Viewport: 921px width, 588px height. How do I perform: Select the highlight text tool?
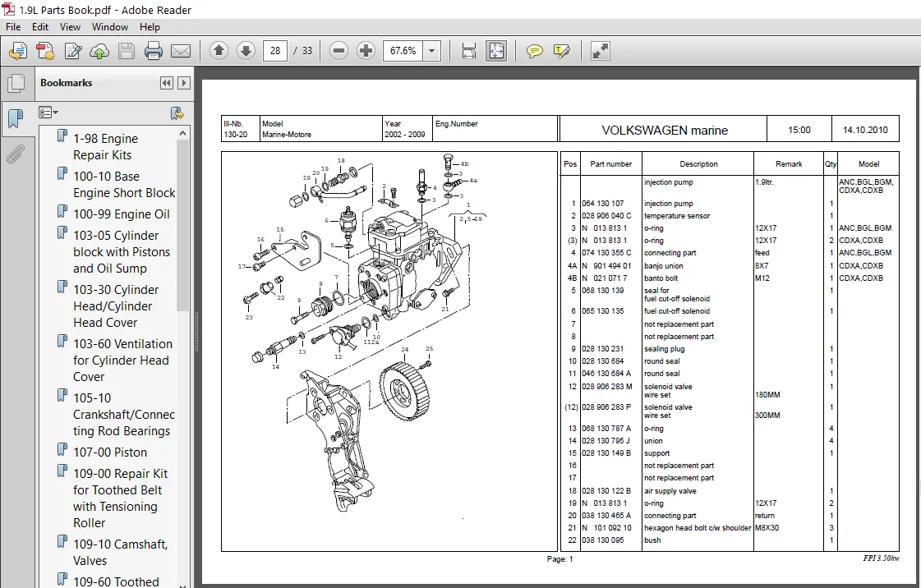(x=561, y=51)
